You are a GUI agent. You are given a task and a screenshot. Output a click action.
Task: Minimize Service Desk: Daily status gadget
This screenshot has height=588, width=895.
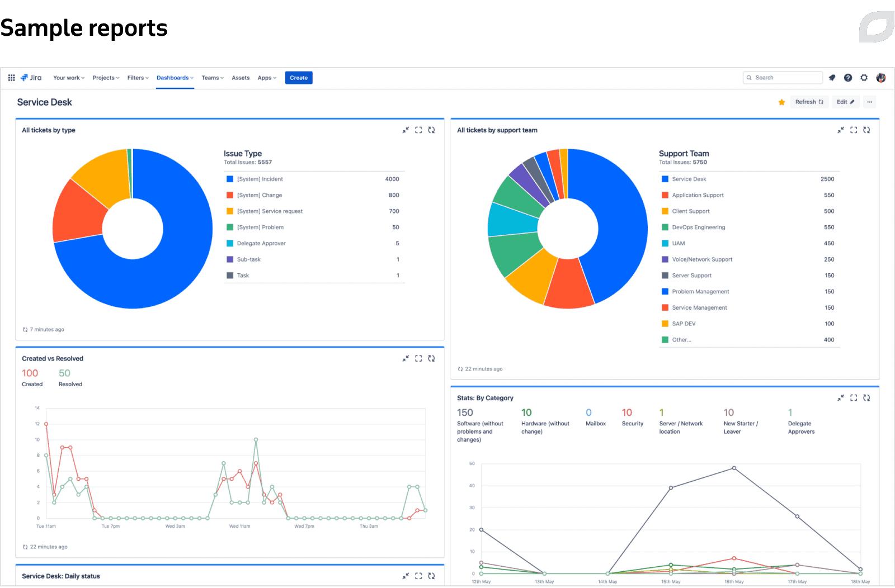click(x=406, y=576)
